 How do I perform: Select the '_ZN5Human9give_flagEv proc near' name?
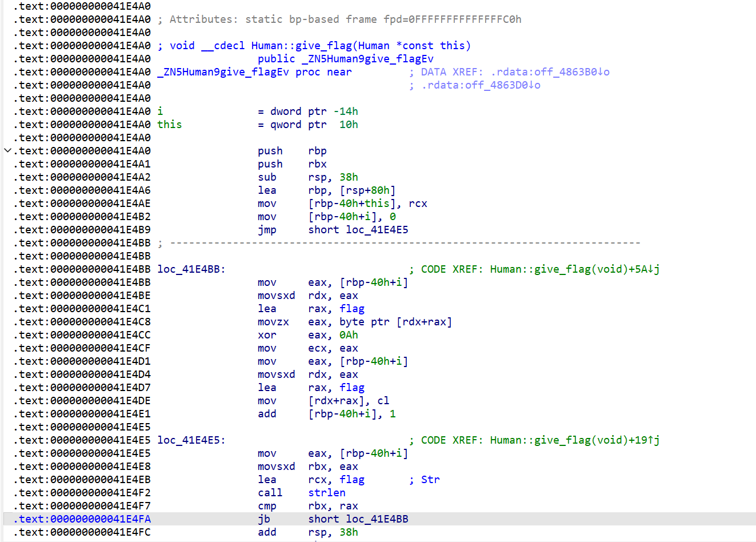tap(254, 72)
